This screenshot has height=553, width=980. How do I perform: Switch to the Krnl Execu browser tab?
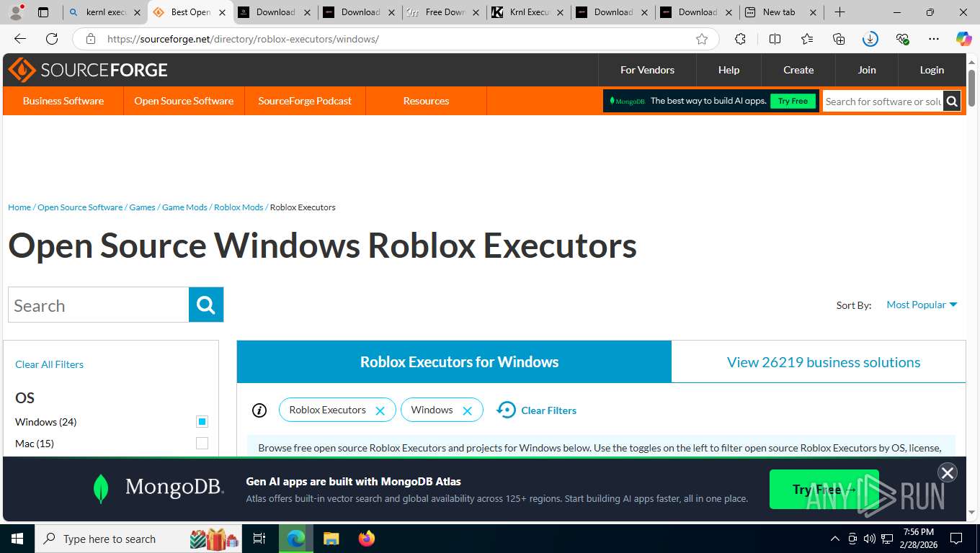pyautogui.click(x=530, y=12)
